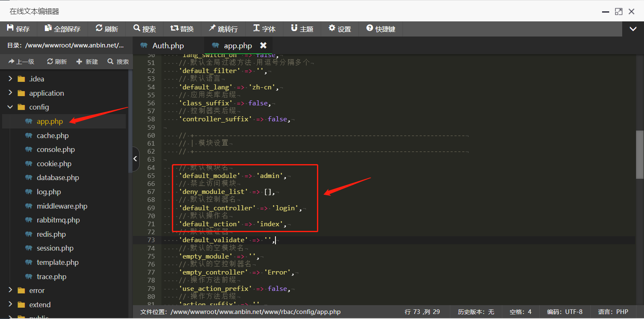Screen dimensions: 644x319
Task: Open the 主题 theme menu
Action: tap(302, 29)
